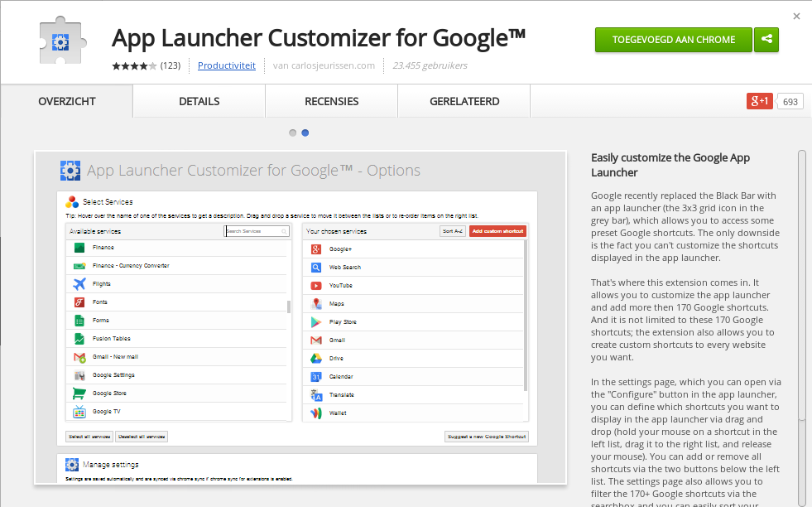This screenshot has width=812, height=507.
Task: Click the Google Store cart icon
Action: tap(79, 394)
